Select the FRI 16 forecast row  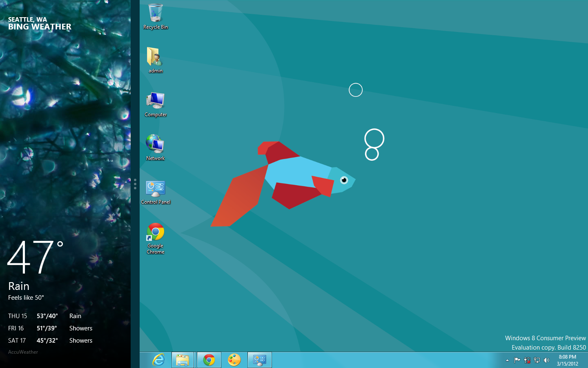pos(50,328)
